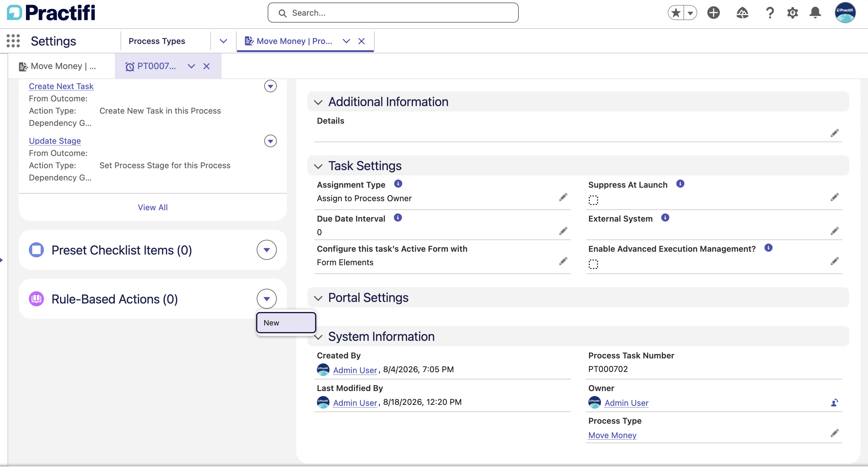Open Admin User under Last Modified By
The width and height of the screenshot is (868, 467).
point(355,403)
